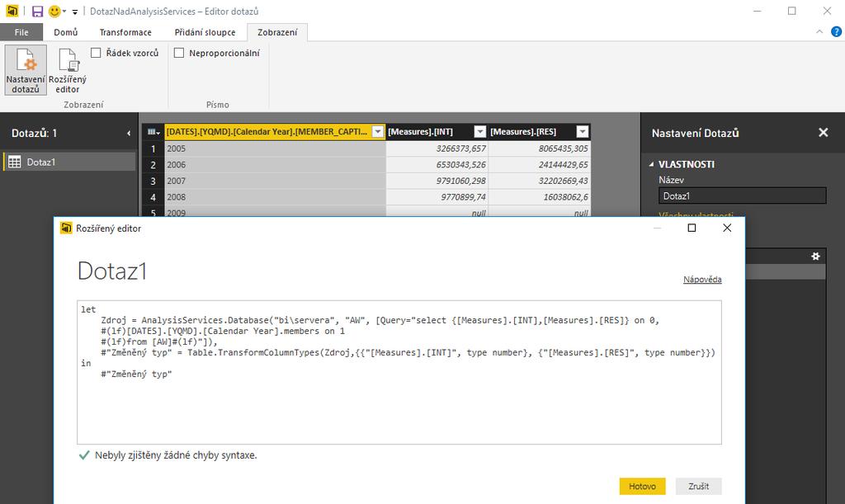Open Nastavení dotazů in the ribbon

(x=26, y=70)
